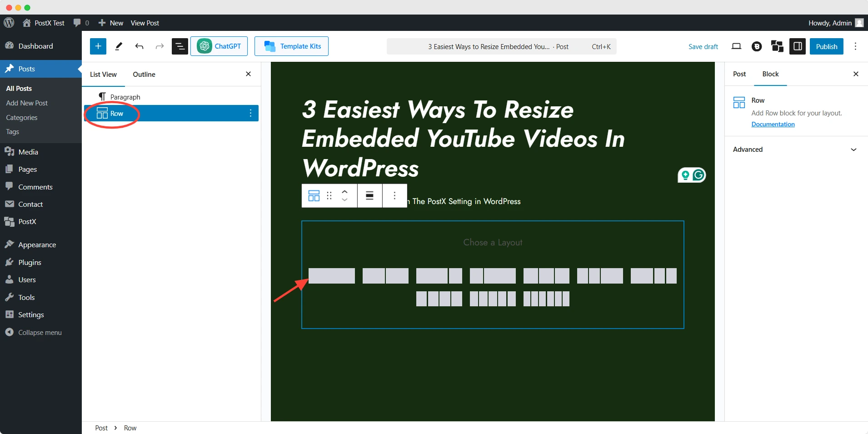Switch to the List View tab
Image resolution: width=868 pixels, height=434 pixels.
point(103,75)
